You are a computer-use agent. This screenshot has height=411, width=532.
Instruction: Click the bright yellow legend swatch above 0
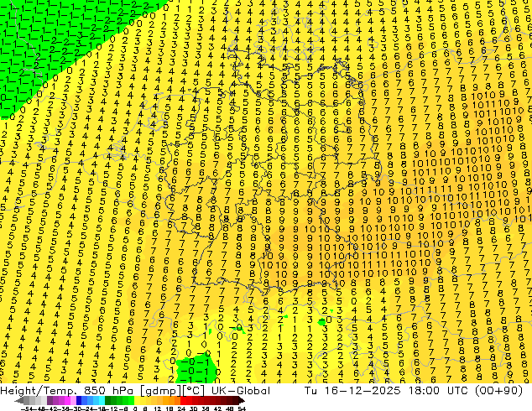(x=137, y=400)
